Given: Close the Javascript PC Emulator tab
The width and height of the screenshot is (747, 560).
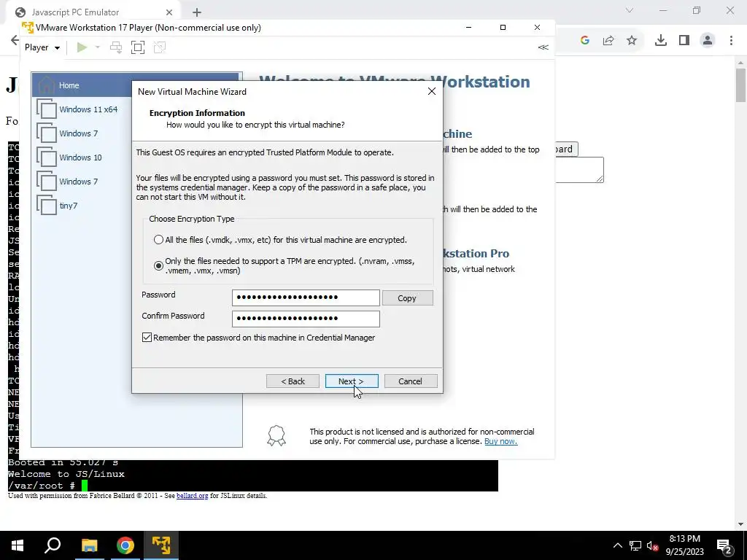Looking at the screenshot, I should [x=169, y=12].
